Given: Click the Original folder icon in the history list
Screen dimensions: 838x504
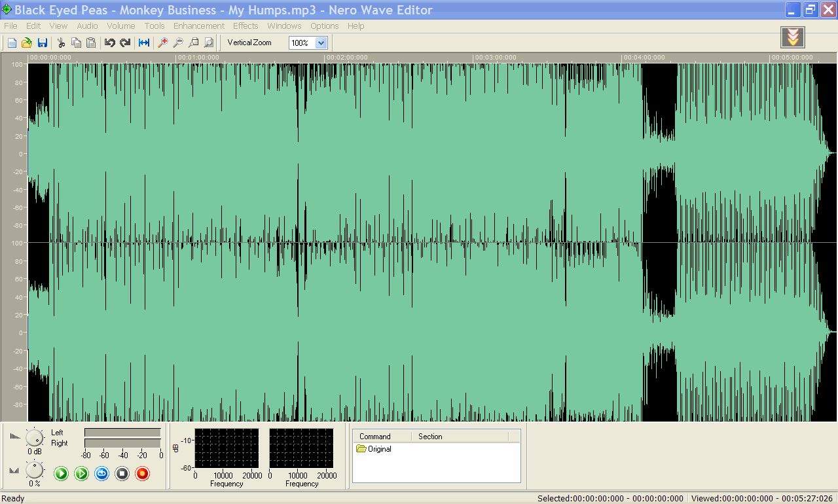Looking at the screenshot, I should pyautogui.click(x=361, y=449).
